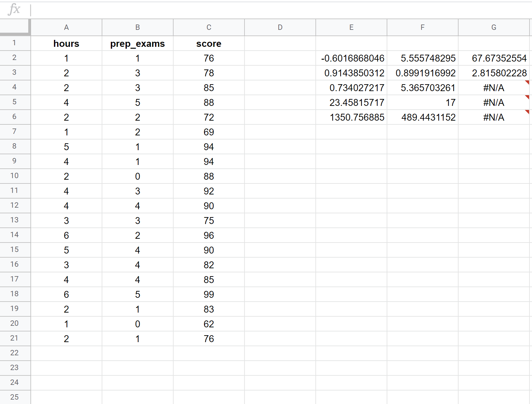Select empty cell A22
The image size is (532, 404).
[x=66, y=353]
